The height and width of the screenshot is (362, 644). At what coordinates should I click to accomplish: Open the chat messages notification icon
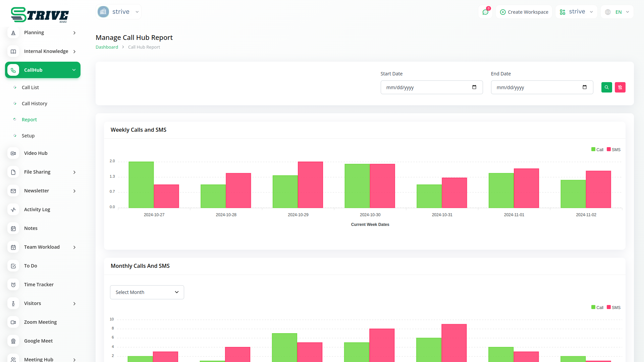tap(485, 12)
